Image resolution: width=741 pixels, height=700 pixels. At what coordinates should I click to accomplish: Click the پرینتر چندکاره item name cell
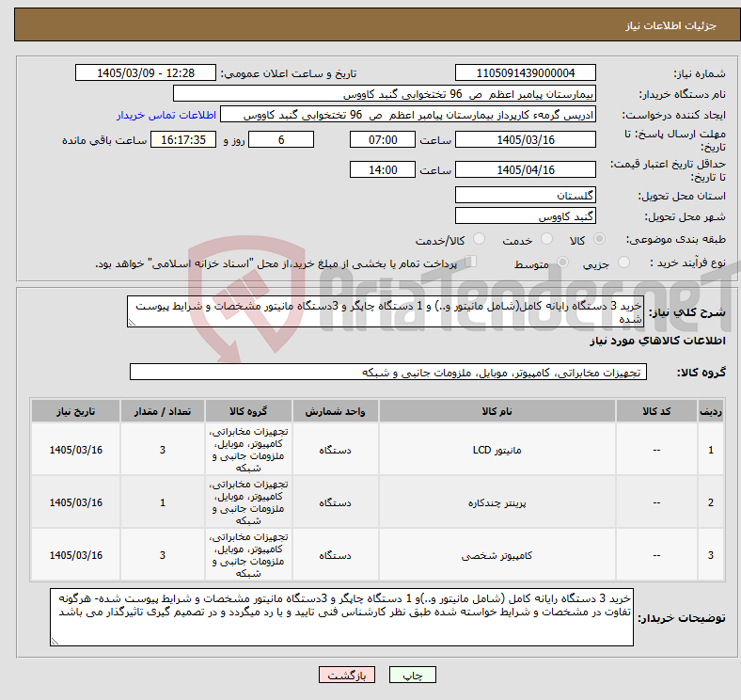(x=497, y=502)
